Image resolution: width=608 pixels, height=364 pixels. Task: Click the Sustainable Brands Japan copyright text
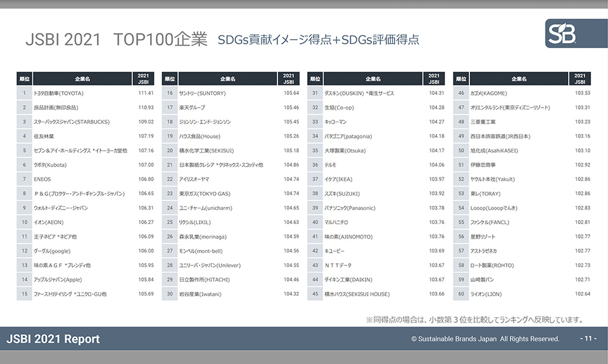(485, 339)
